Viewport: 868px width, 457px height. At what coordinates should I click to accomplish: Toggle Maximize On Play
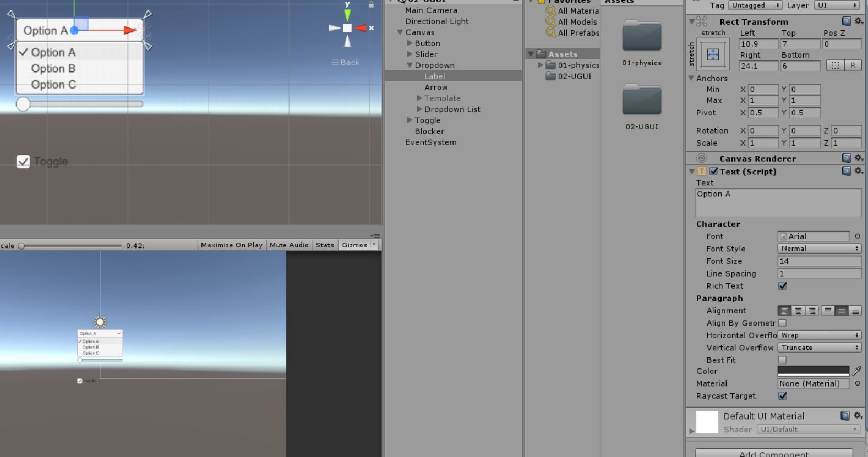(x=232, y=245)
